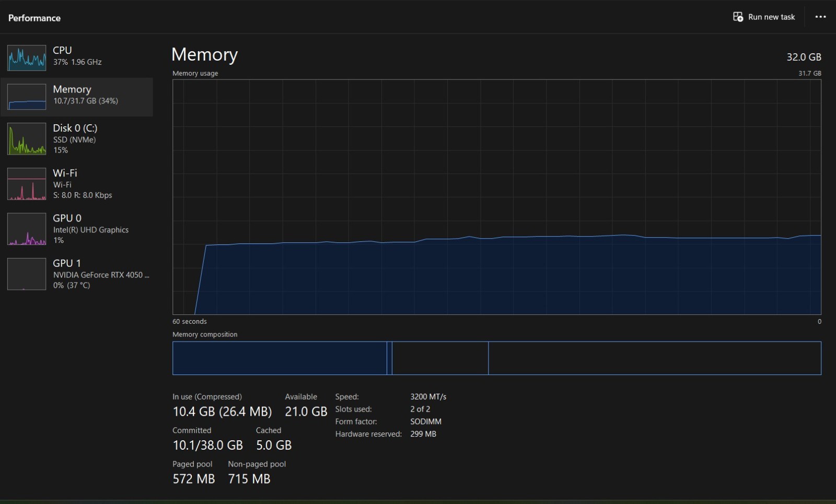This screenshot has width=836, height=504.
Task: Click the in-use segment of memory composition
Action: (280, 358)
